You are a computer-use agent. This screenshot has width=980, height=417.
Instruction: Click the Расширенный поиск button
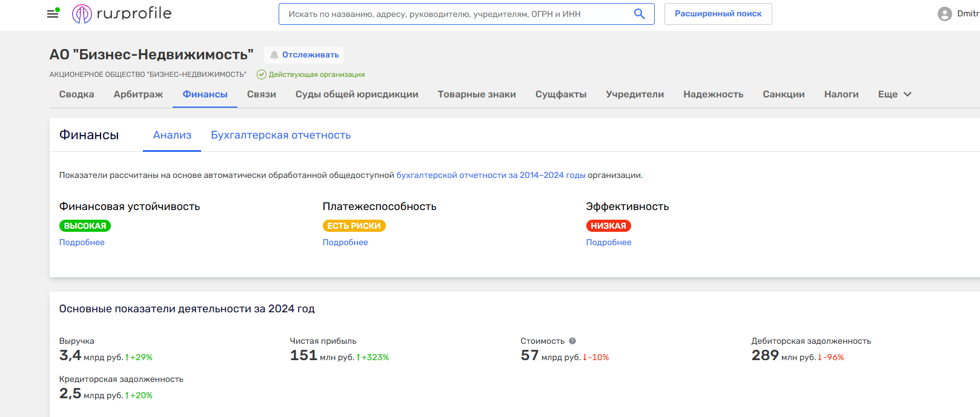tap(718, 14)
